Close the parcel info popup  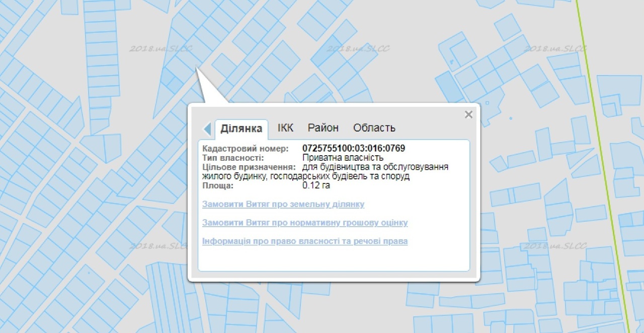pos(468,114)
